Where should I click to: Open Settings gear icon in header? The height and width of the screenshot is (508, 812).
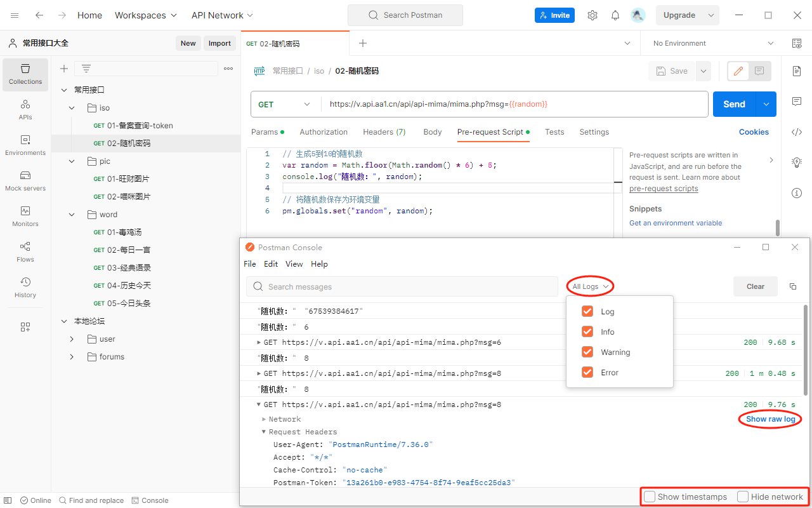coord(593,15)
